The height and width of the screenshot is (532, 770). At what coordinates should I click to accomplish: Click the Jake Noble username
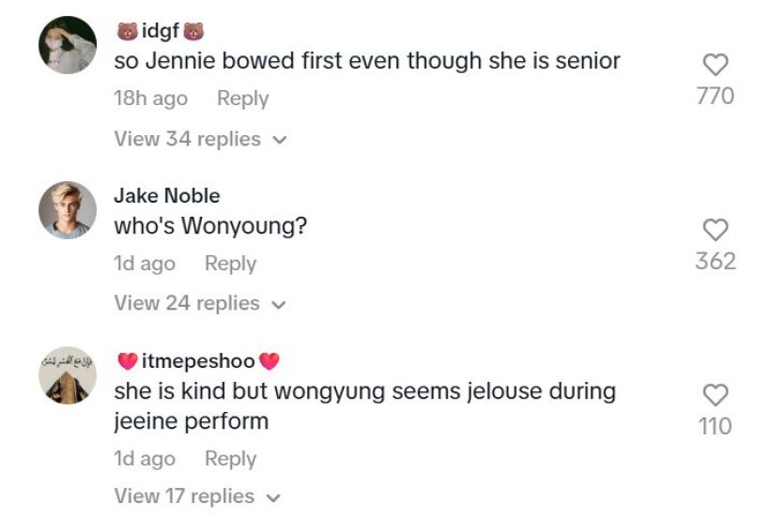pyautogui.click(x=167, y=196)
